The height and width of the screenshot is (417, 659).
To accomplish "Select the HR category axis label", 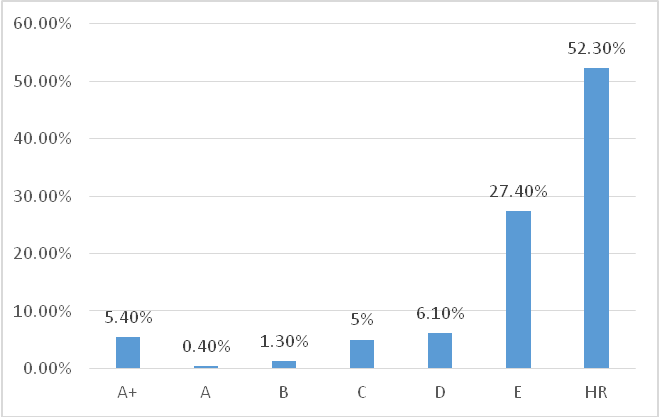I will pyautogui.click(x=596, y=392).
